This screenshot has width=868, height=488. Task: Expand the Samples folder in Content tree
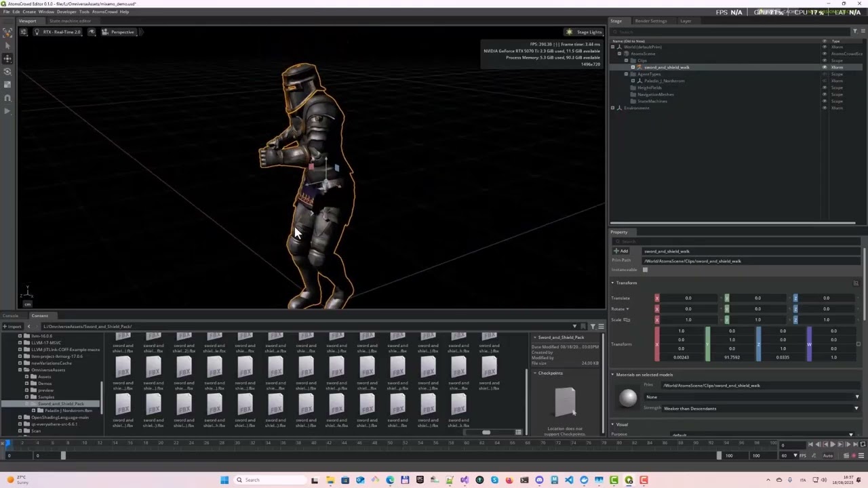point(27,397)
